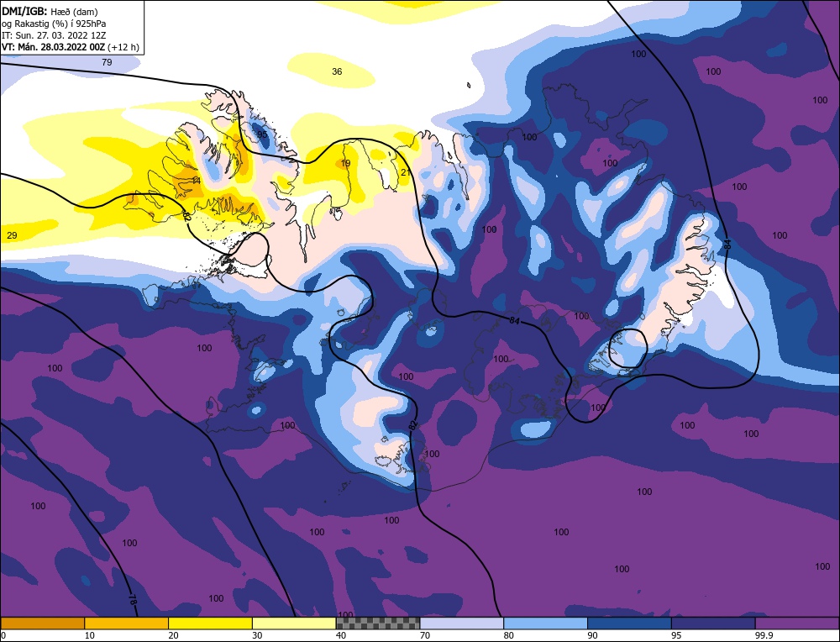Select the legend scale label '40'
840x642 pixels.
pos(341,635)
